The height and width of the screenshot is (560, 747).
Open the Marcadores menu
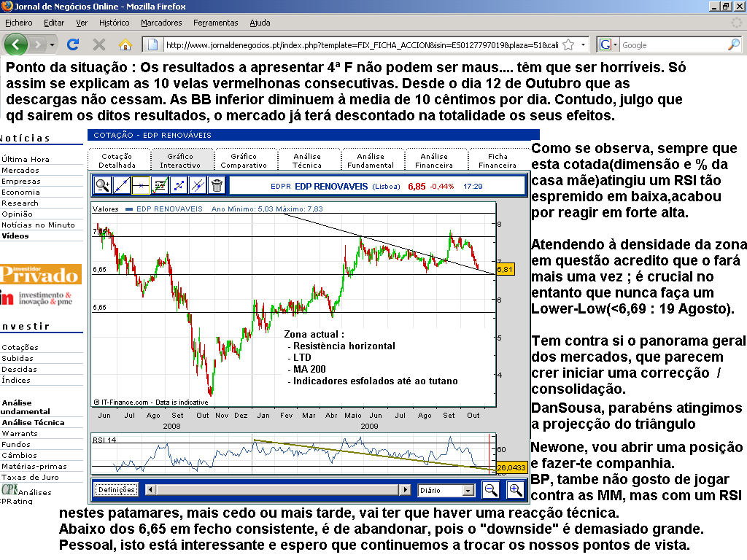click(161, 23)
